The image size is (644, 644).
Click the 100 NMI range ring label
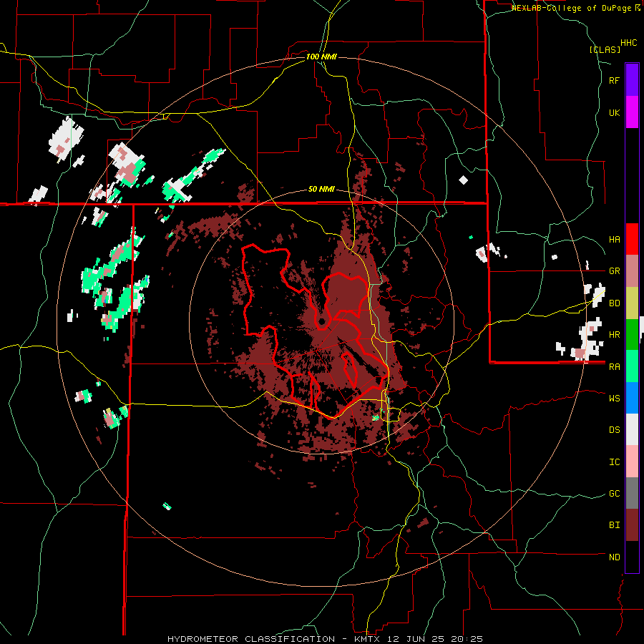(x=321, y=57)
